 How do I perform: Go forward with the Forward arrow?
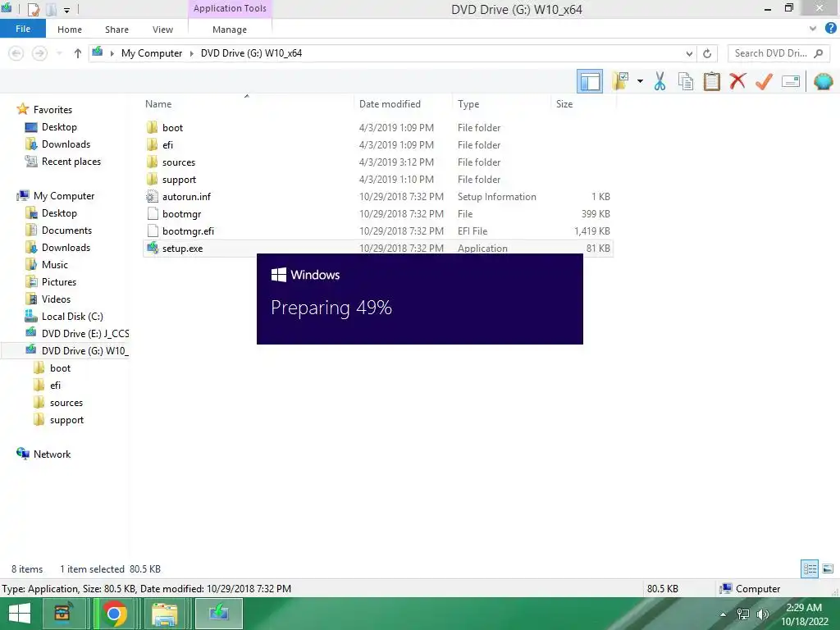[x=39, y=53]
